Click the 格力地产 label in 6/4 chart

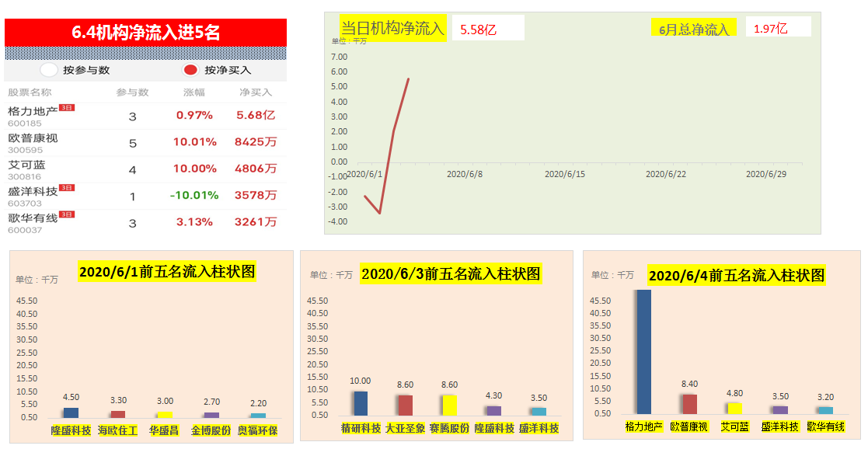643,426
